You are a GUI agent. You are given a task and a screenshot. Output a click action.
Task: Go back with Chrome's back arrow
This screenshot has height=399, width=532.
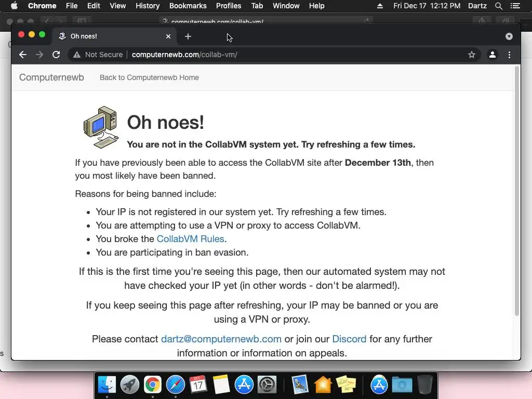tap(23, 55)
